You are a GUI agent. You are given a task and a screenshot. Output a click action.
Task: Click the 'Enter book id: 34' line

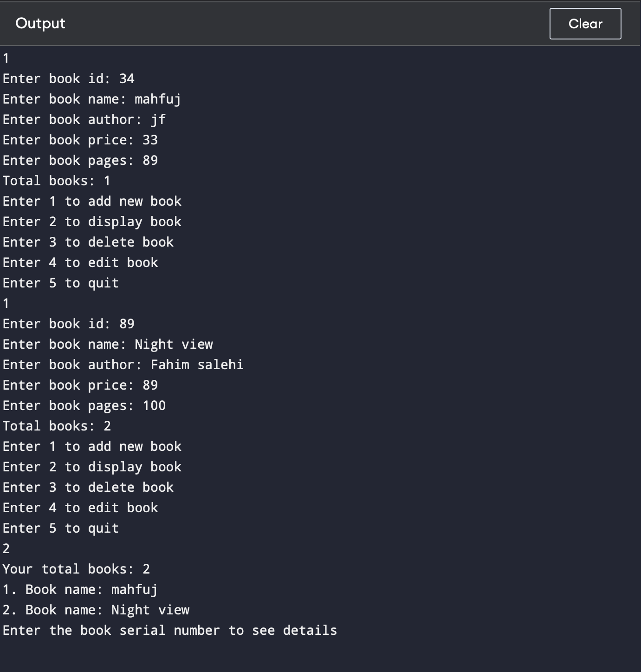[x=69, y=78]
